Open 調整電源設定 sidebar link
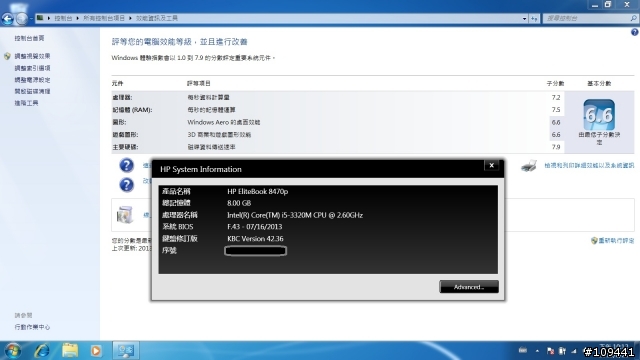Viewport: 640px width, 360px height. (32, 80)
